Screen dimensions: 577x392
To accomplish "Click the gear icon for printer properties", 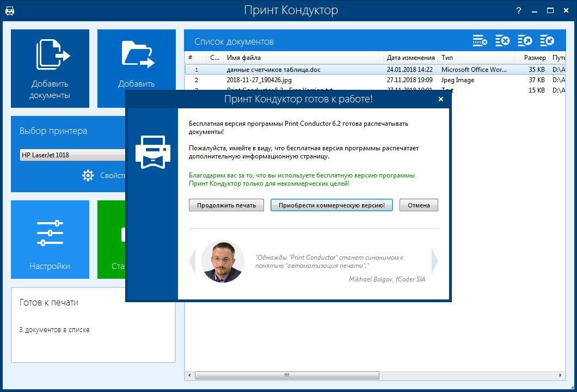I will [x=88, y=175].
